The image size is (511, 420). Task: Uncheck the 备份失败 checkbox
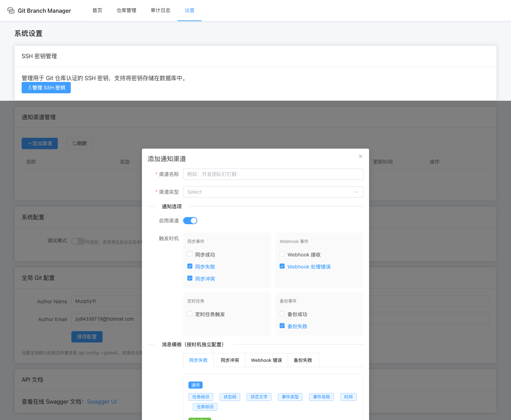[282, 326]
